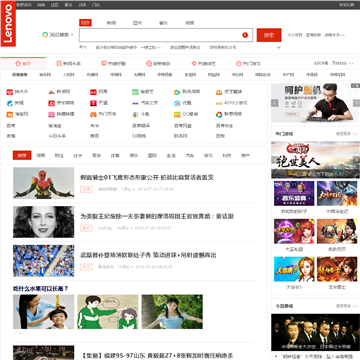Click the 淘宝网 site icon
The width and height of the screenshot is (360, 360).
click(9, 114)
